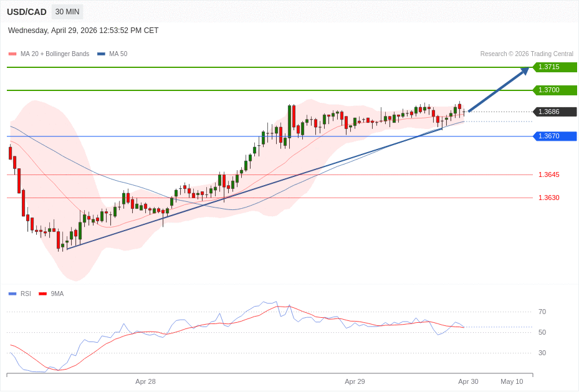
Task: Click the Apr 28 date axis label
Action: click(x=145, y=381)
